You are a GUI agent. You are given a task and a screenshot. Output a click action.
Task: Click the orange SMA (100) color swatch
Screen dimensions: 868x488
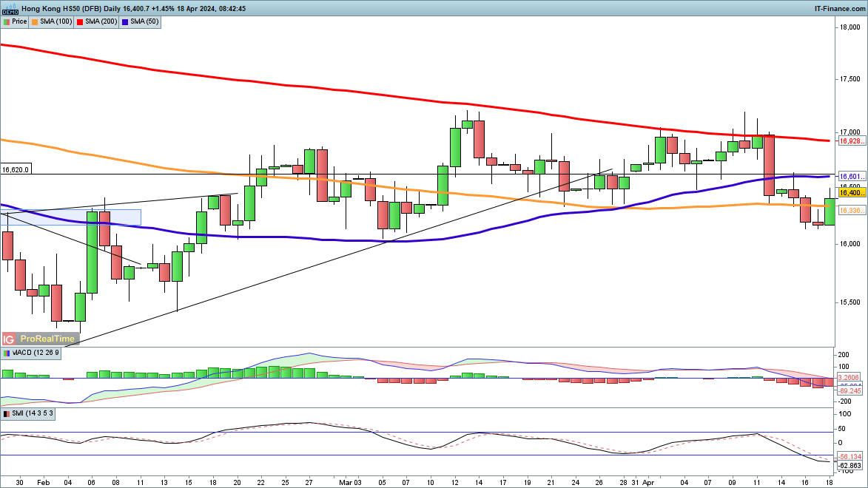[x=35, y=21]
